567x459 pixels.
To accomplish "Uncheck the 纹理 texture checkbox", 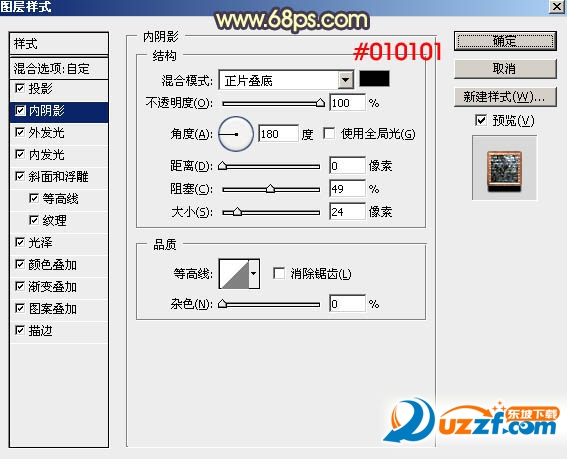I will pyautogui.click(x=34, y=220).
